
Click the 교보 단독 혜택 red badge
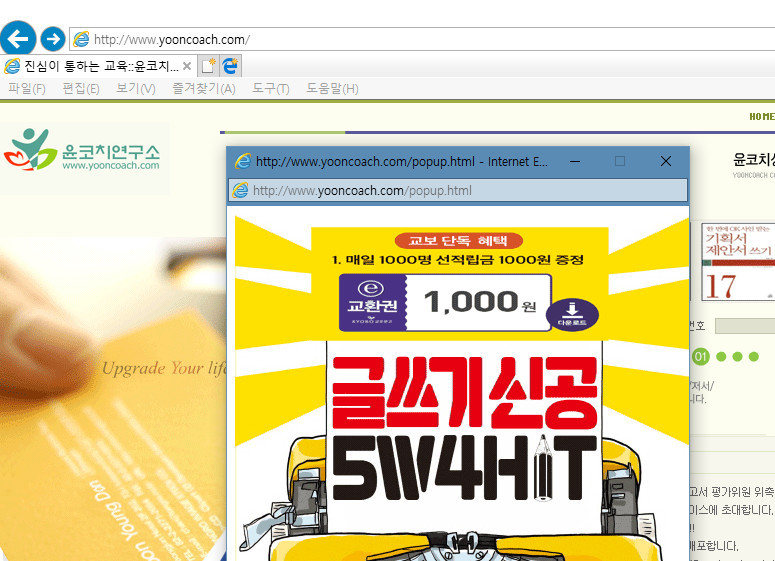coord(458,241)
